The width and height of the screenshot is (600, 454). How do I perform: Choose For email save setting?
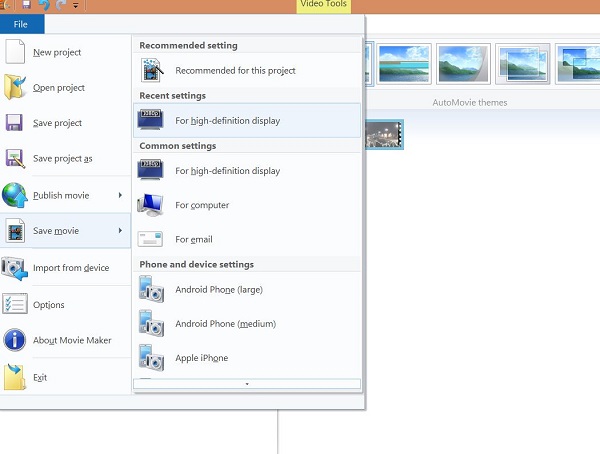[x=247, y=239]
